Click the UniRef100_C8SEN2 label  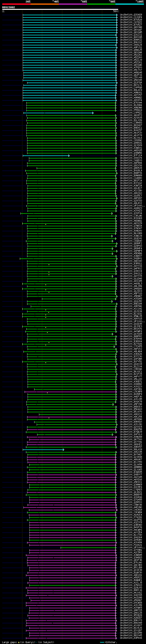(x=131, y=140)
